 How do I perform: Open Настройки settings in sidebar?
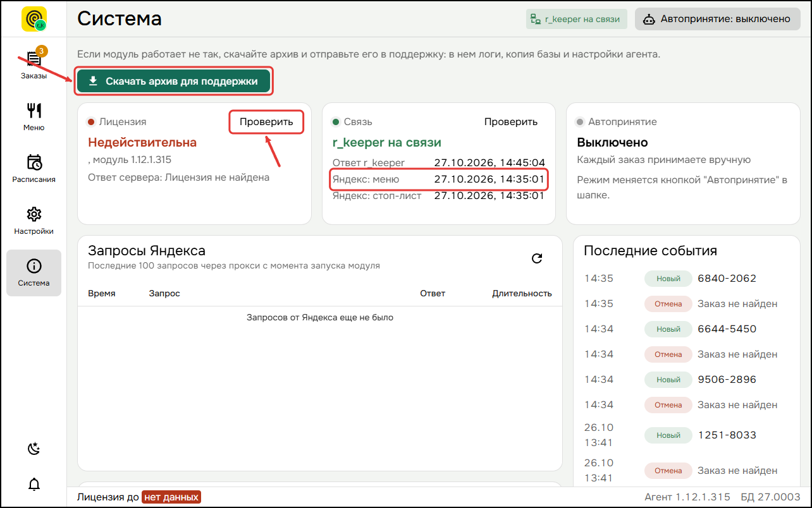point(34,220)
